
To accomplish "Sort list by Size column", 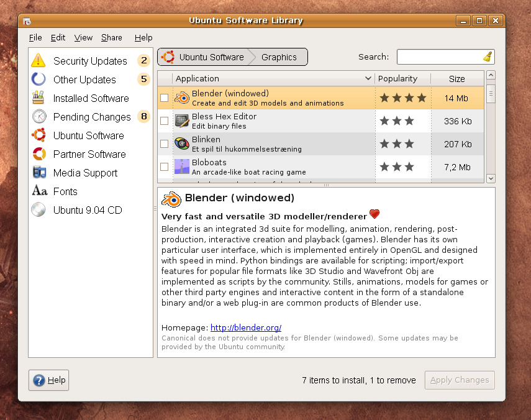I will 457,78.
